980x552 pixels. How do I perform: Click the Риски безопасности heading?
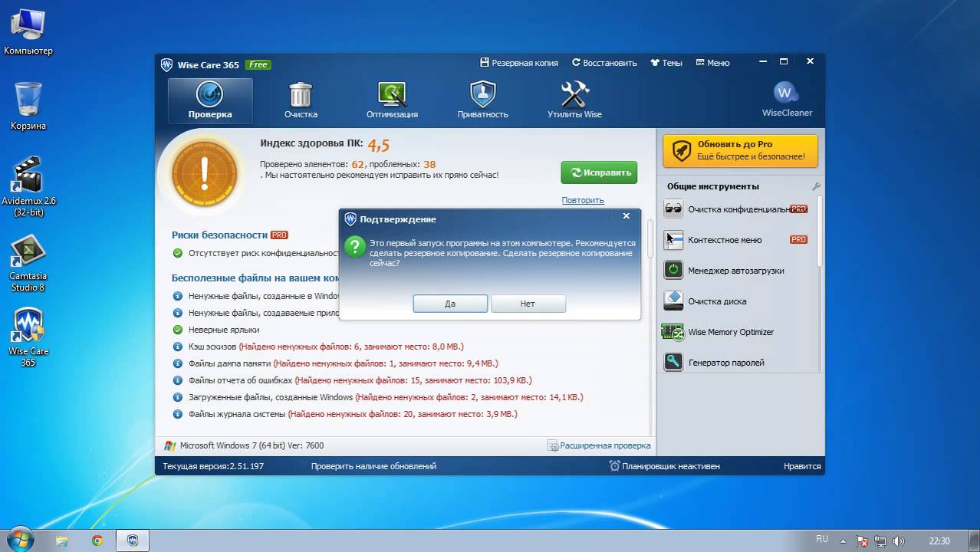pos(219,235)
